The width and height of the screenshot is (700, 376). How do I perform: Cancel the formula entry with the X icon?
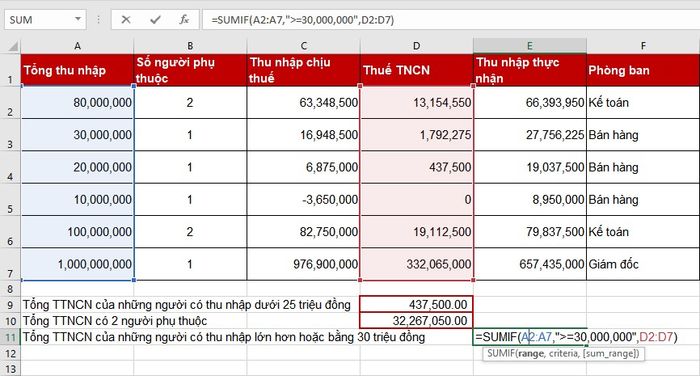pos(126,20)
